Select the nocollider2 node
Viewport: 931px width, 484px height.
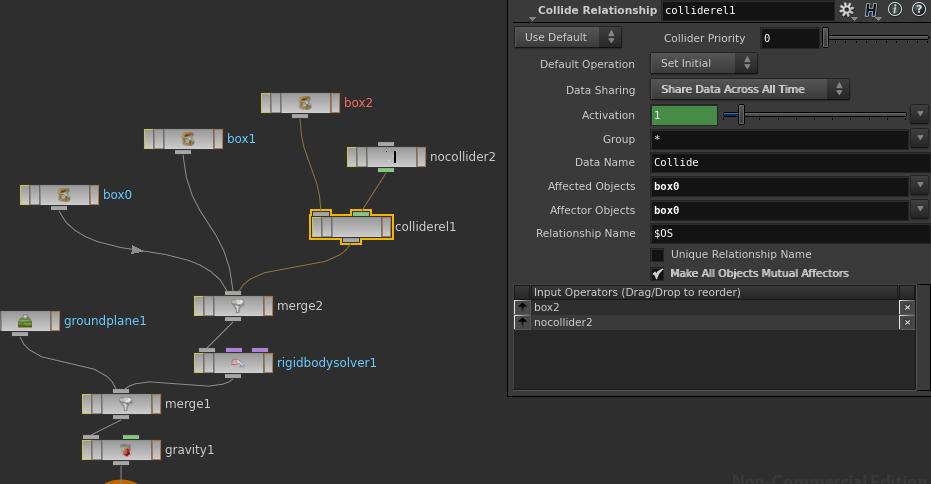point(387,157)
